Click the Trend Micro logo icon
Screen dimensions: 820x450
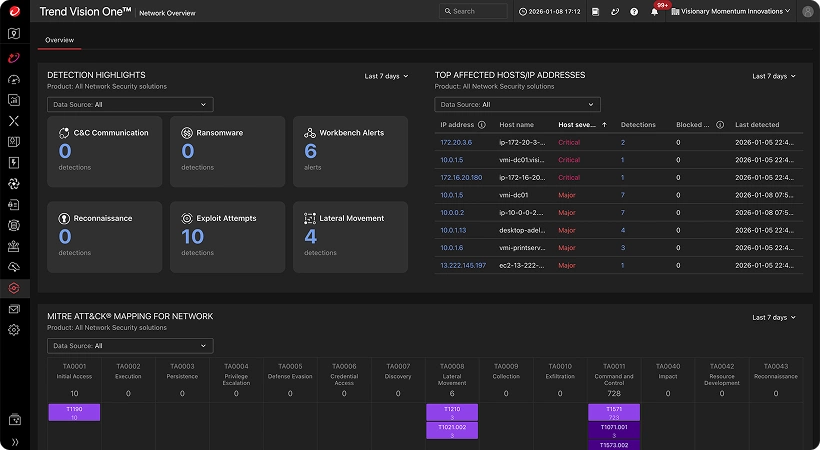click(x=14, y=11)
